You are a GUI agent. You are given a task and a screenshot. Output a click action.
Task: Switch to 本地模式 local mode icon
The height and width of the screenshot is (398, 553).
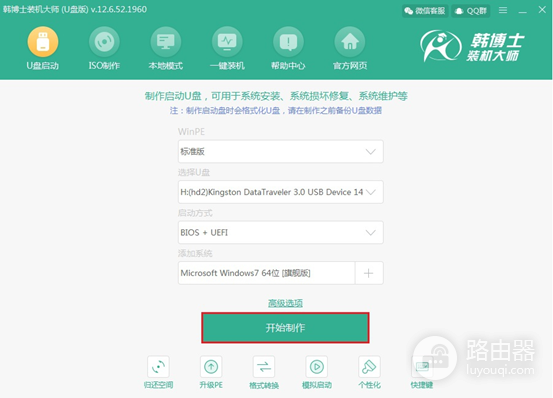click(165, 42)
